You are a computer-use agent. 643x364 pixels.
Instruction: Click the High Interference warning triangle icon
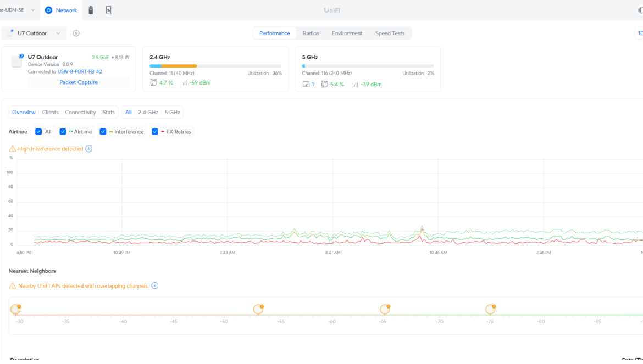point(12,149)
